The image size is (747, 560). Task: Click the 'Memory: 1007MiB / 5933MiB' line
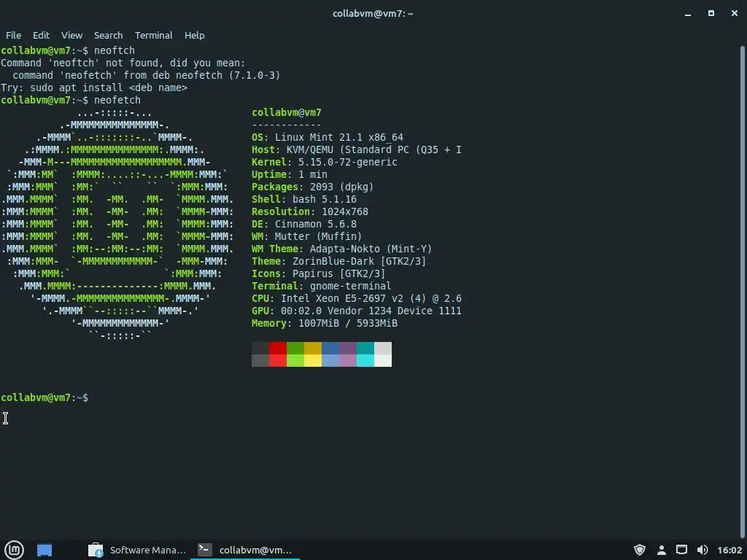pyautogui.click(x=325, y=323)
